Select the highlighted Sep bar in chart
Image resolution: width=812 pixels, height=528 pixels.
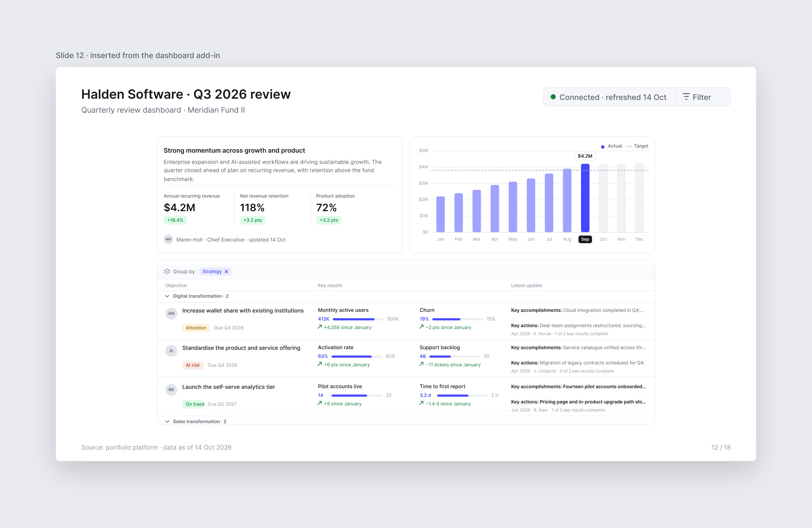click(585, 198)
